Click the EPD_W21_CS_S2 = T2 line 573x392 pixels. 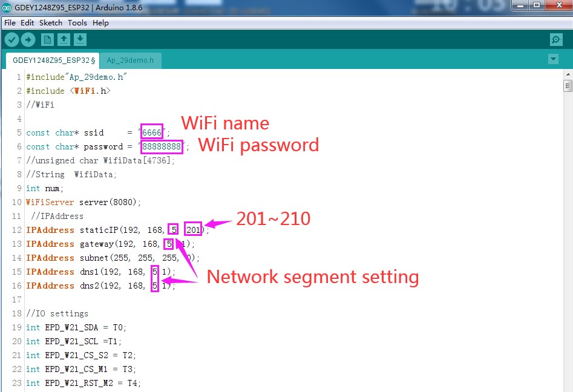pos(81,355)
